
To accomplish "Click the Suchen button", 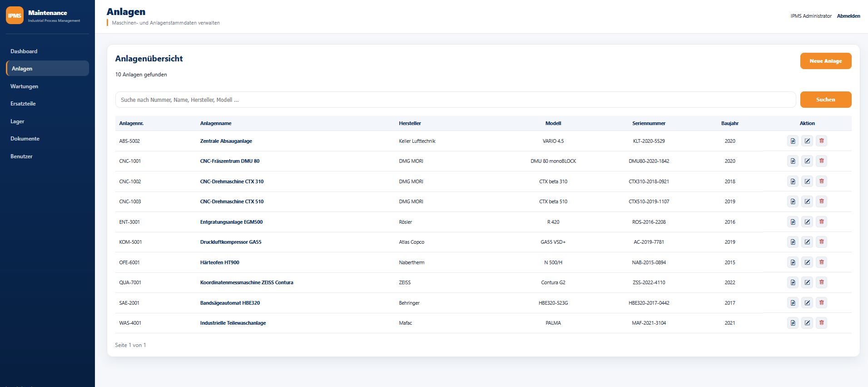I will point(825,100).
